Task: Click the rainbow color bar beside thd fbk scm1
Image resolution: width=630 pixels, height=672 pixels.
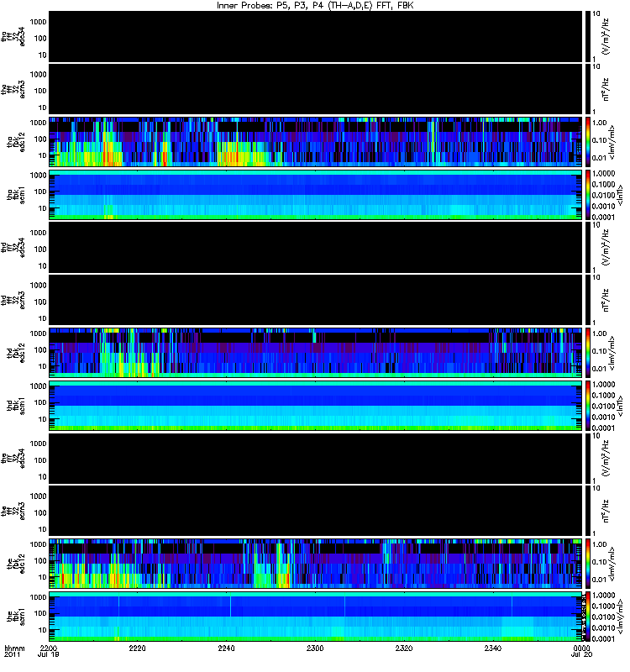Action: (587, 406)
